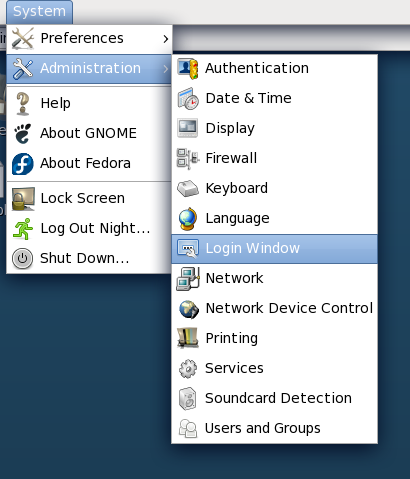Click the Authentication icon
This screenshot has width=410, height=479.
point(188,69)
